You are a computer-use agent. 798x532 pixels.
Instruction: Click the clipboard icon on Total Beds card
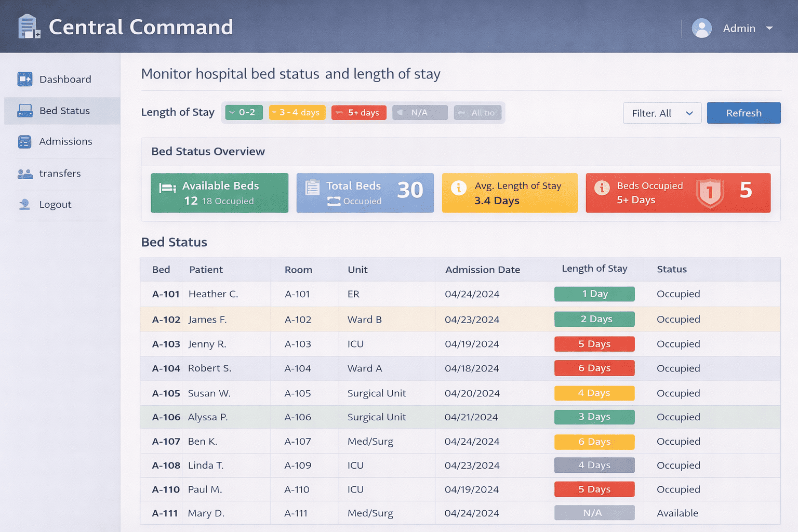[312, 187]
